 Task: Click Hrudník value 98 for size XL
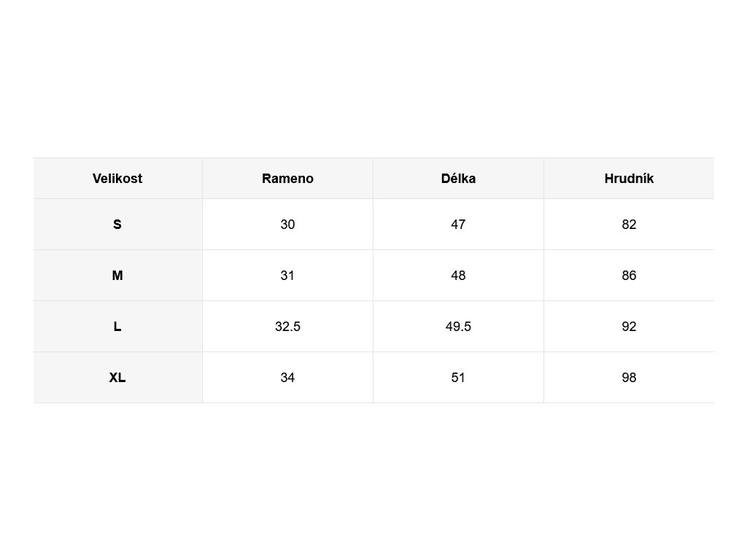point(629,378)
